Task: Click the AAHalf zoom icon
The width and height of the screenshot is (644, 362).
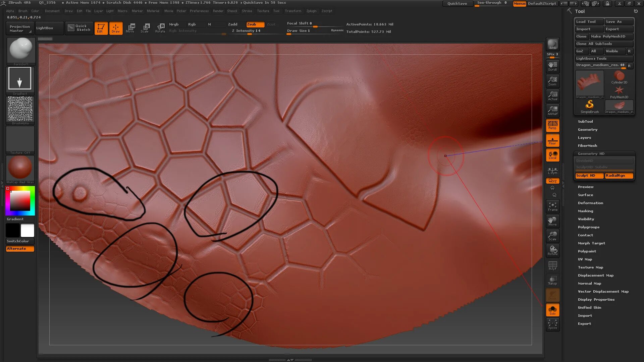Action: [x=552, y=110]
